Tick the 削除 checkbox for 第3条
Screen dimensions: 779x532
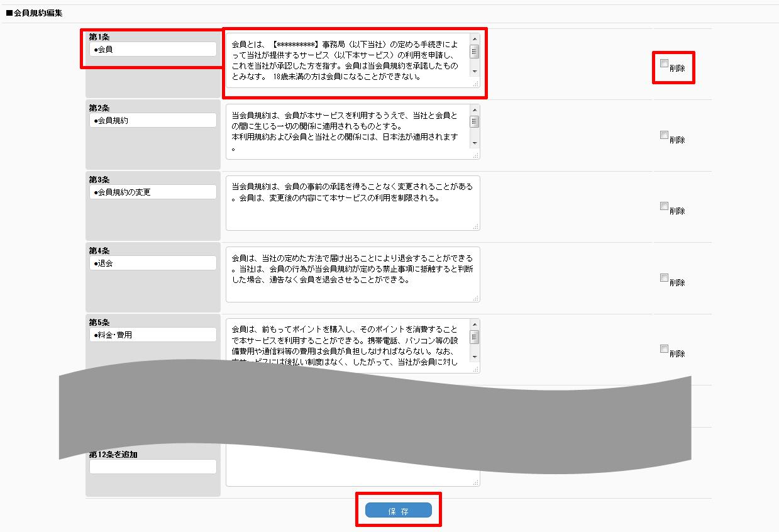point(665,206)
